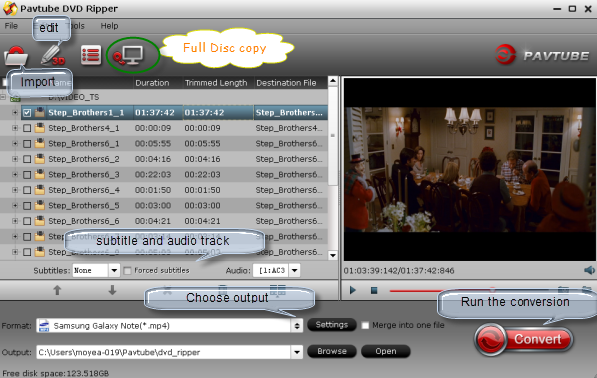Open the File menu
597x378 pixels.
pyautogui.click(x=11, y=26)
